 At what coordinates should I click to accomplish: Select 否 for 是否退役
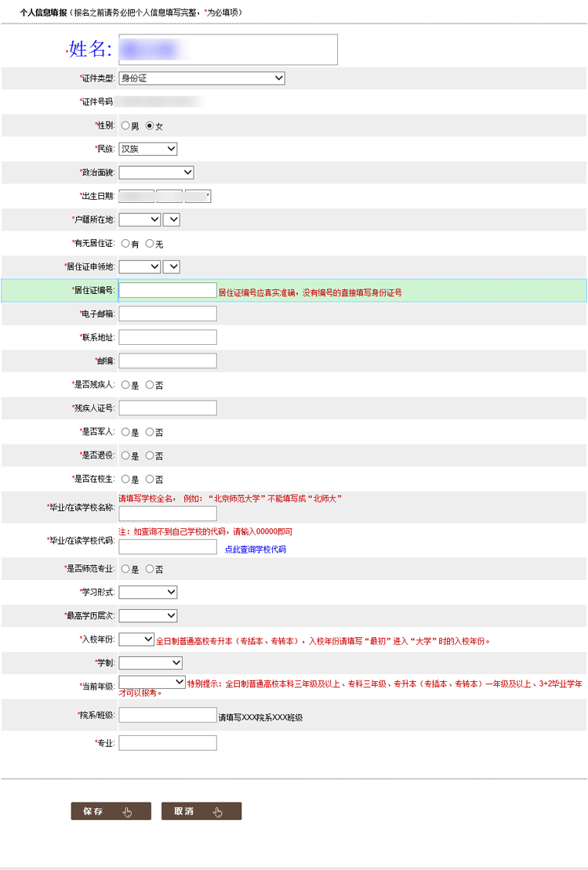(150, 455)
